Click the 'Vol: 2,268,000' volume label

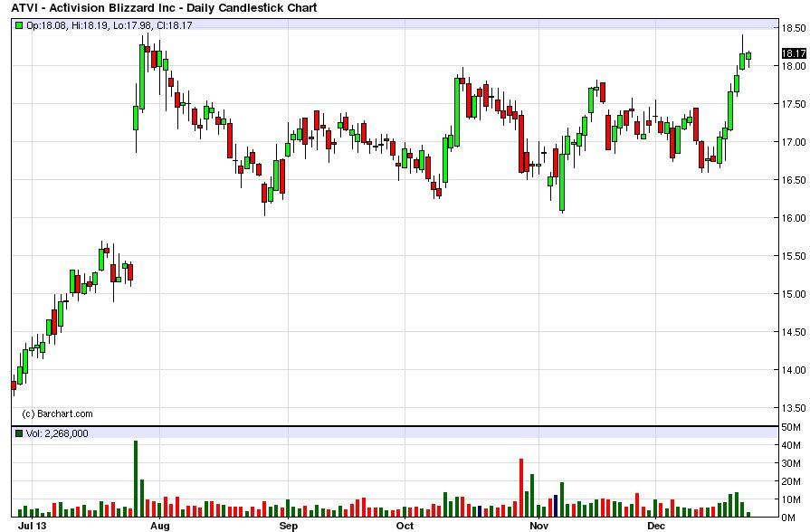click(x=57, y=433)
